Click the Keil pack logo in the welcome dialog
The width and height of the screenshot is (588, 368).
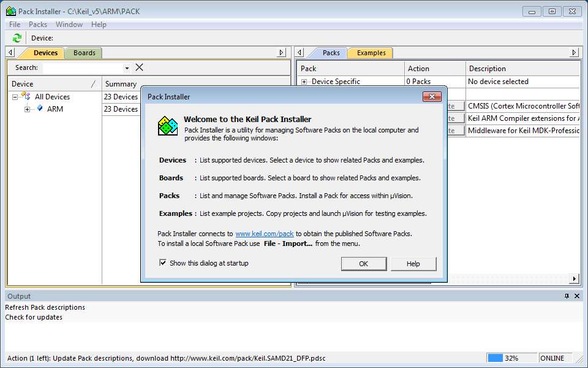[168, 126]
